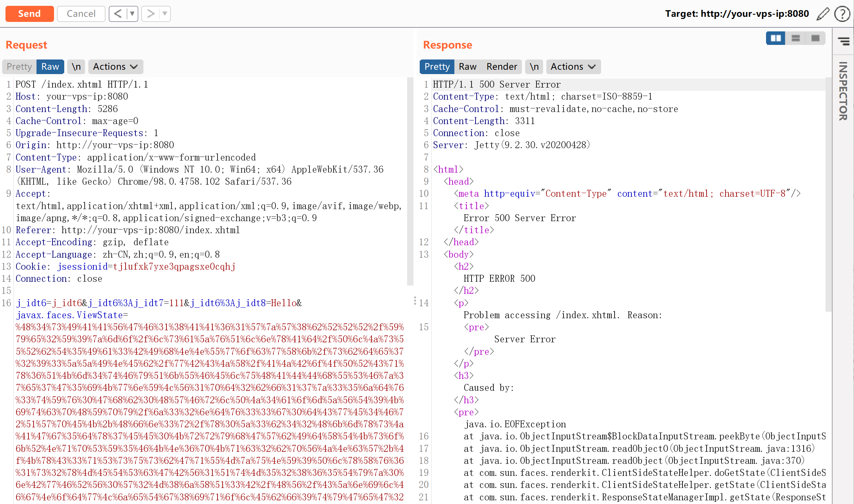Open the Inspector panel menu icon
This screenshot has height=504, width=854.
tap(844, 41)
